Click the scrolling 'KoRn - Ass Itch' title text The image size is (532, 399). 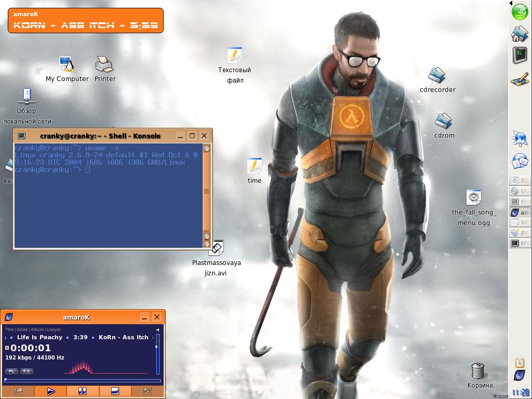(124, 337)
